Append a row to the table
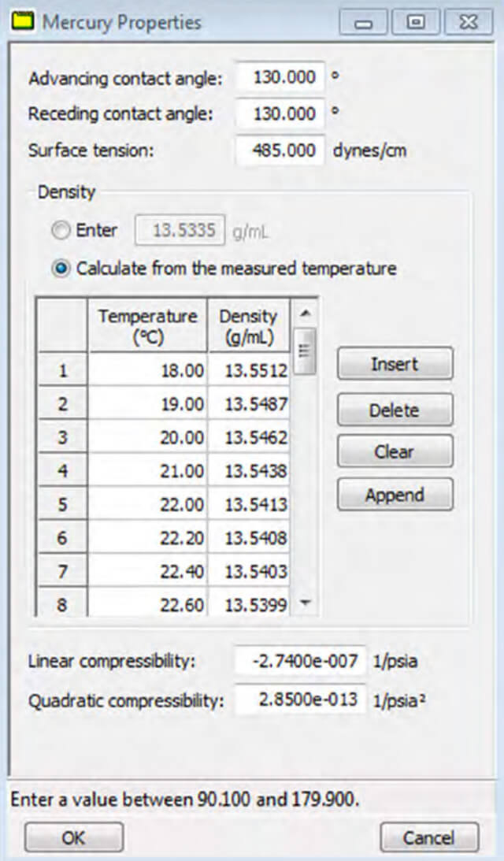504x861 pixels. pos(395,495)
